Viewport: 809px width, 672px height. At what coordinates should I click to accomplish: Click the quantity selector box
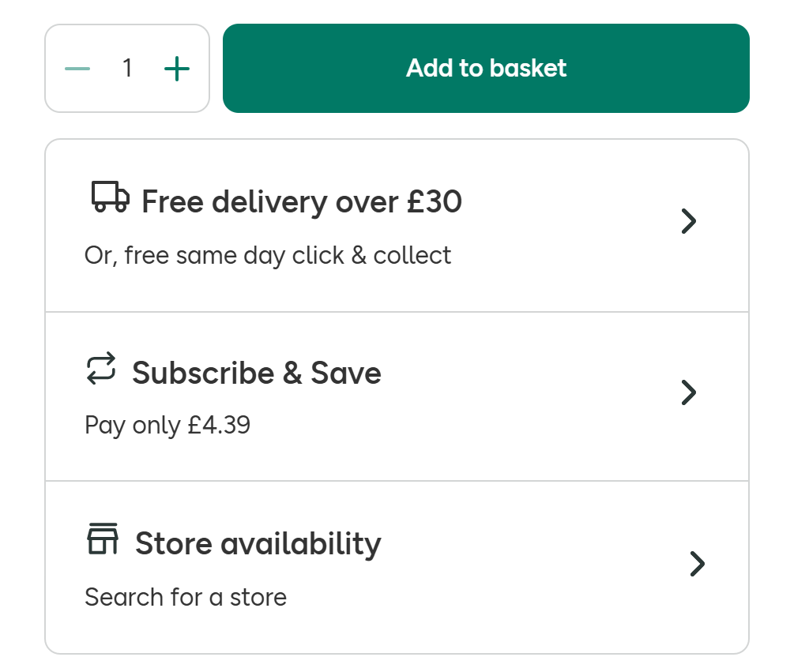(127, 68)
